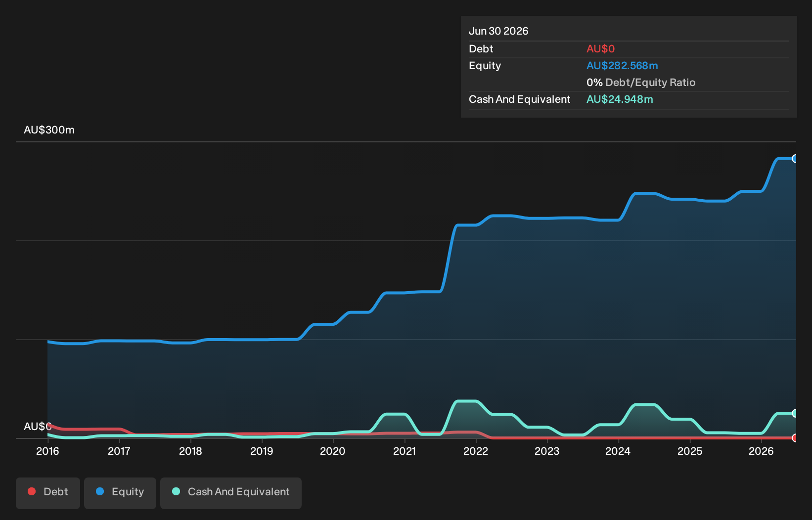Image resolution: width=812 pixels, height=520 pixels.
Task: Toggle Cash And Equivalent legend button
Action: tap(231, 493)
